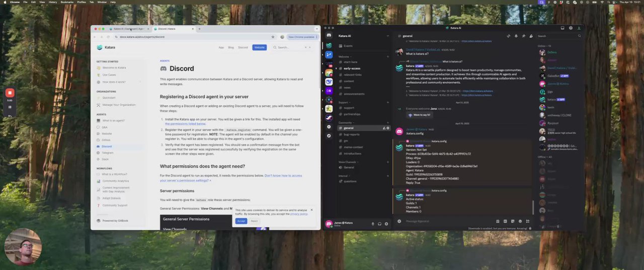Open the App link in docs header
Image resolution: width=644 pixels, height=270 pixels.
click(221, 47)
